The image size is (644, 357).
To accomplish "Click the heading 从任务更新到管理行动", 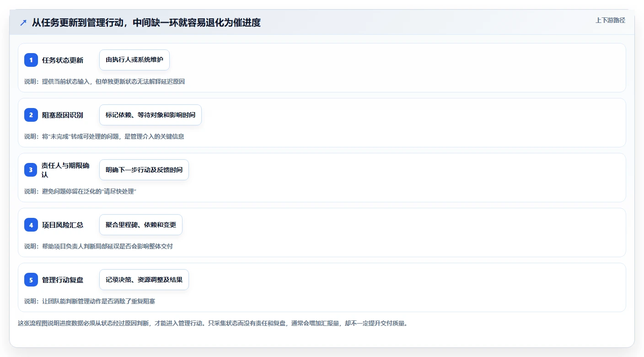I will tap(146, 22).
